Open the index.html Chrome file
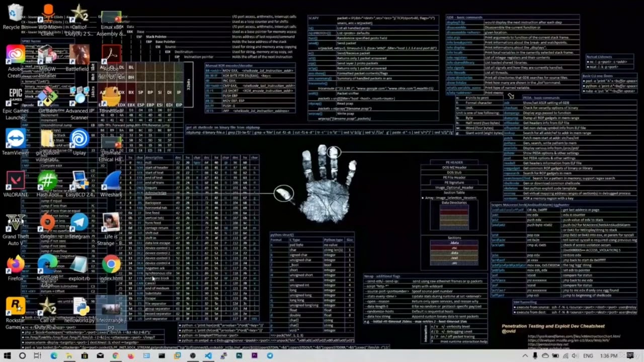This screenshot has width=644, height=362. 111,265
